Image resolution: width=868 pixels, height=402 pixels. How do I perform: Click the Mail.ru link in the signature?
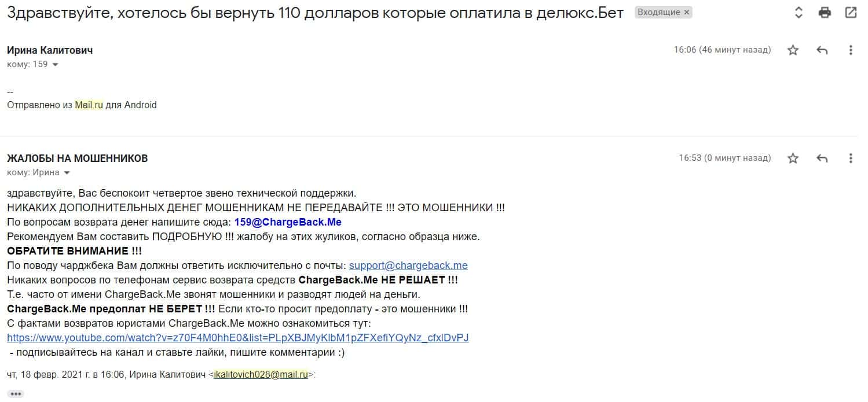[x=89, y=105]
